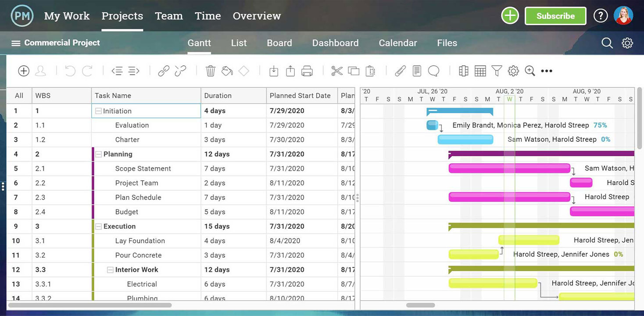This screenshot has height=316, width=644.
Task: Open Projects in top navigation
Action: 122,16
